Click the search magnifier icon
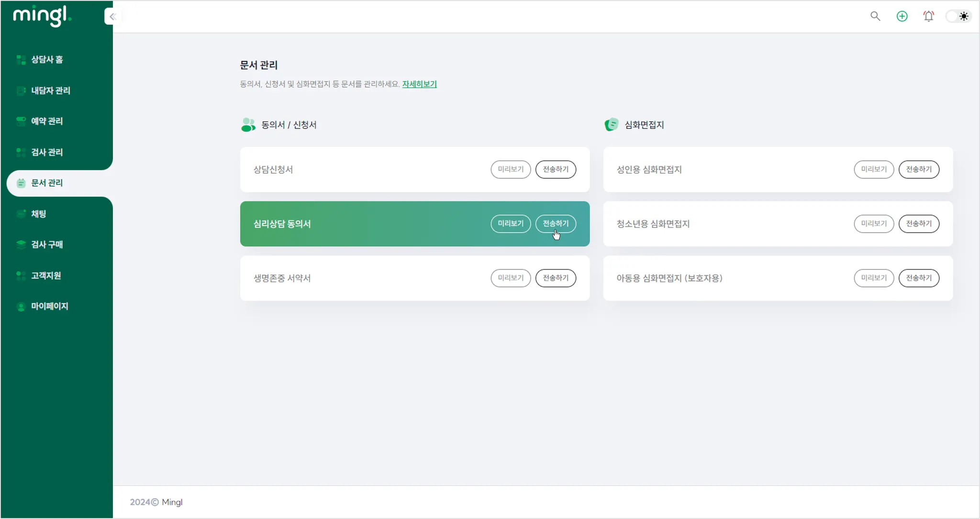This screenshot has width=980, height=519. coord(875,16)
